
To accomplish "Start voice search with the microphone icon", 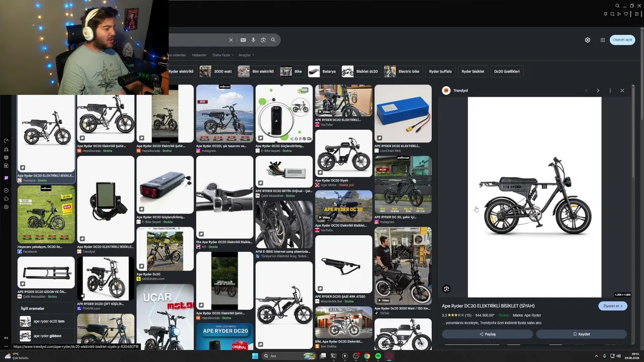I will (x=253, y=40).
